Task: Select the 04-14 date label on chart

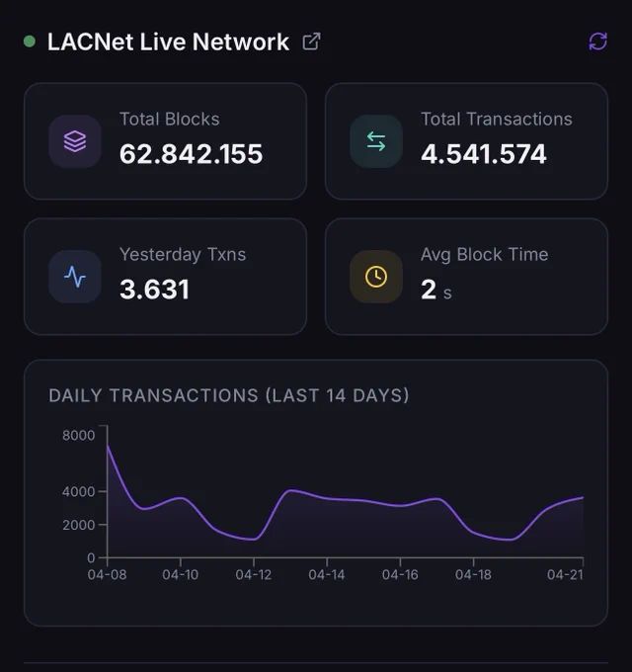Action: pos(327,575)
